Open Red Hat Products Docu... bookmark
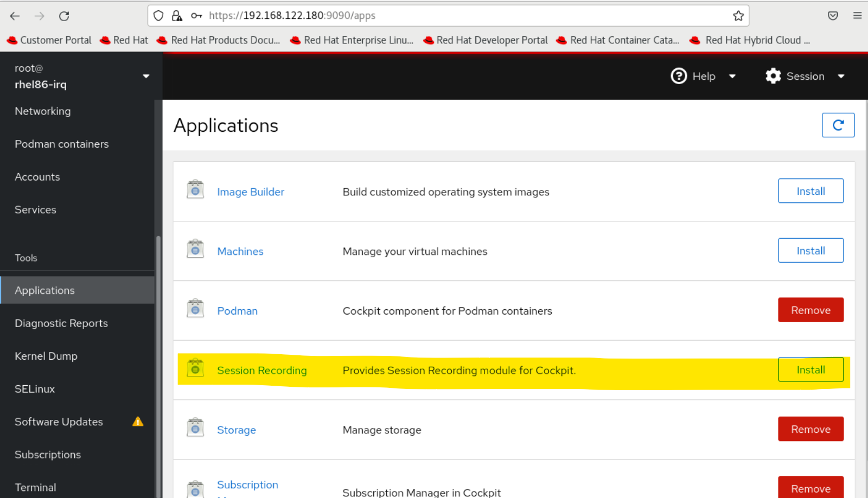Screen dimensions: 868x498 click(x=219, y=40)
